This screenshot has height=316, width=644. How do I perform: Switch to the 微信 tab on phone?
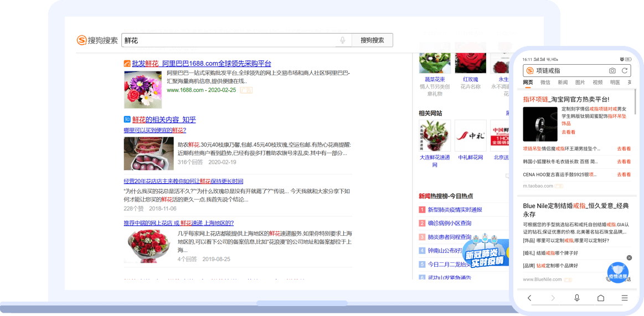545,82
